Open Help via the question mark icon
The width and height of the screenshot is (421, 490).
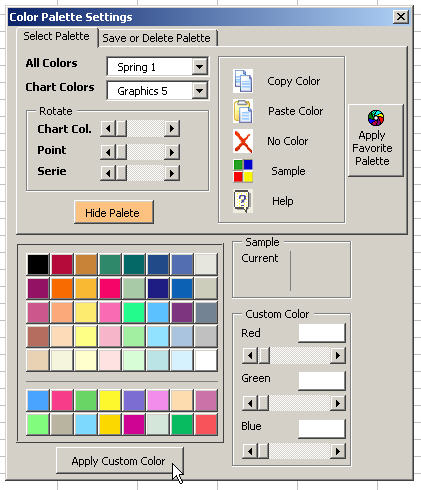(x=243, y=201)
